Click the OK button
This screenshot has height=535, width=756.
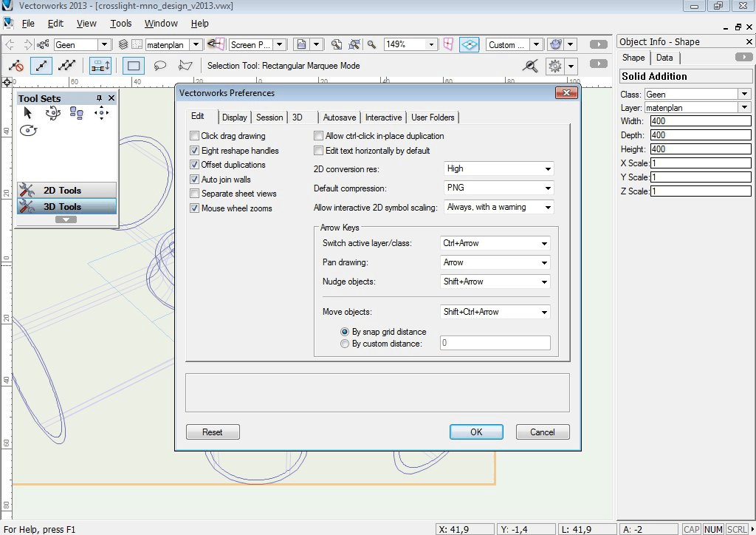point(476,432)
